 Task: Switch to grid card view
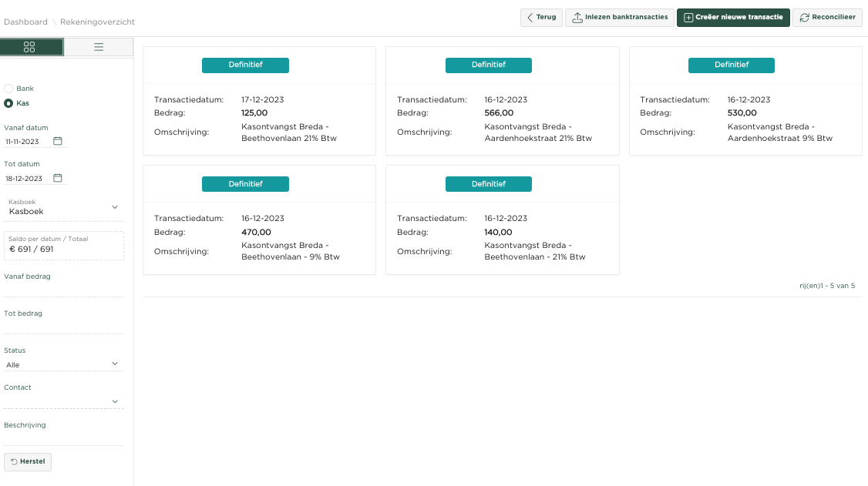click(x=31, y=47)
